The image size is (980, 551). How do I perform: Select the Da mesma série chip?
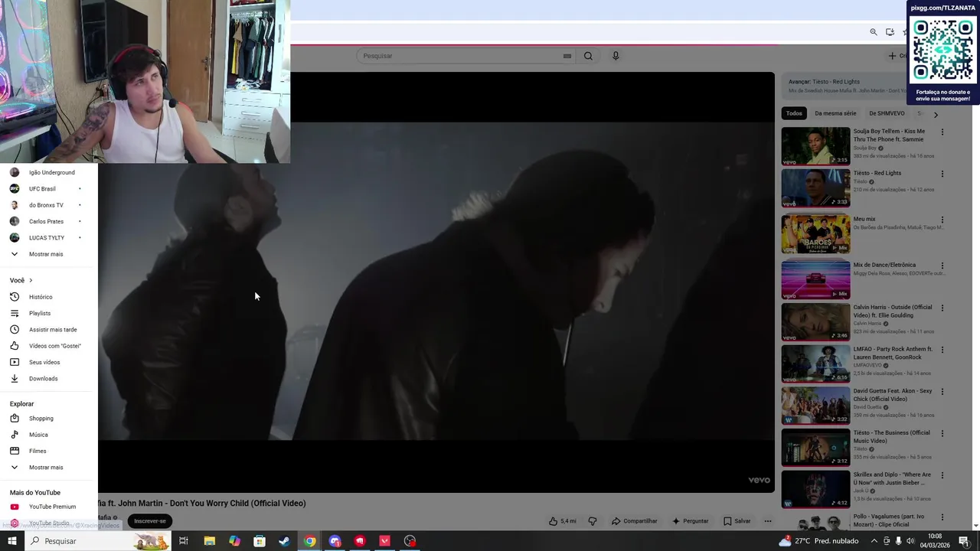(835, 113)
